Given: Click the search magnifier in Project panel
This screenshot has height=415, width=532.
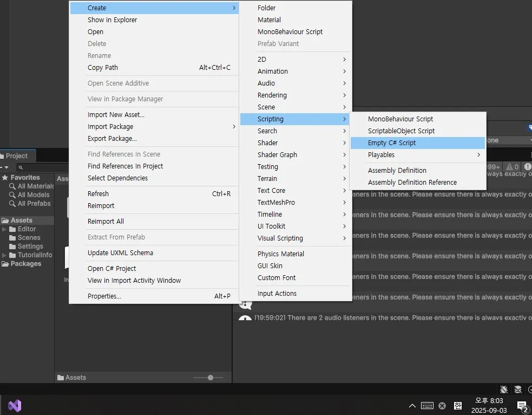Looking at the screenshot, I should coord(21,167).
